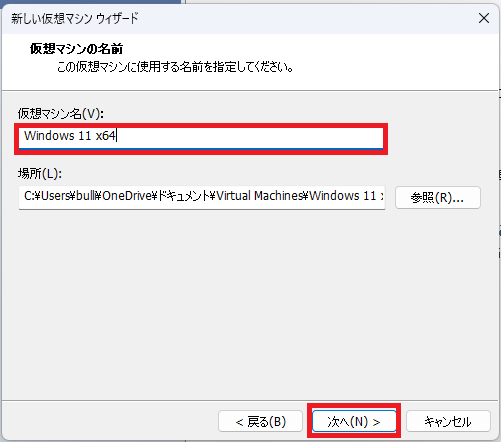The height and width of the screenshot is (442, 501).
Task: Go back with the 戻る(B) button
Action: pos(260,422)
